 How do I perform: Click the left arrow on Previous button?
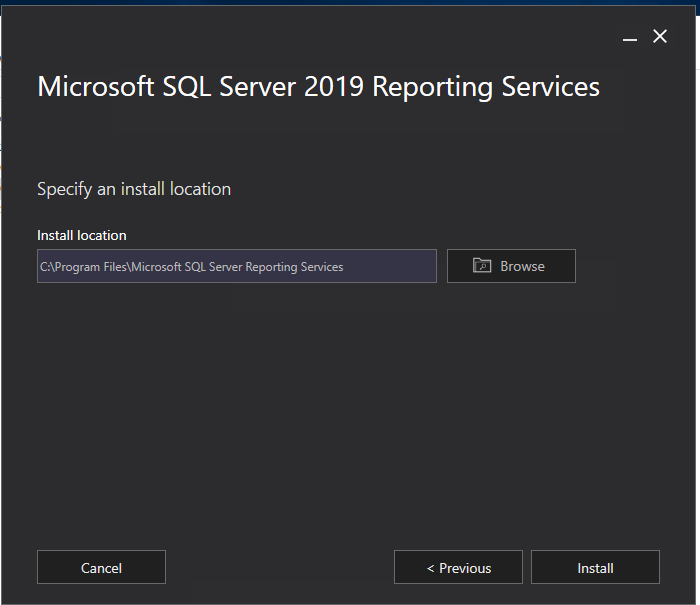point(430,568)
